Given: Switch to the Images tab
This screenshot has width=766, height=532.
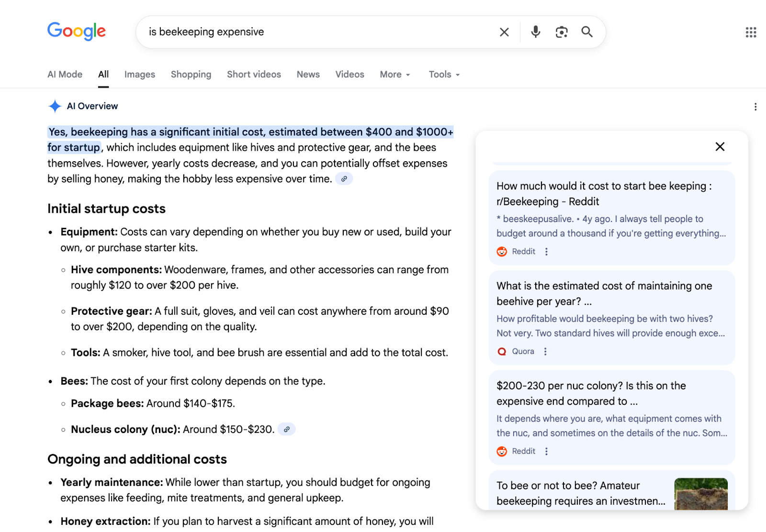Looking at the screenshot, I should (139, 75).
